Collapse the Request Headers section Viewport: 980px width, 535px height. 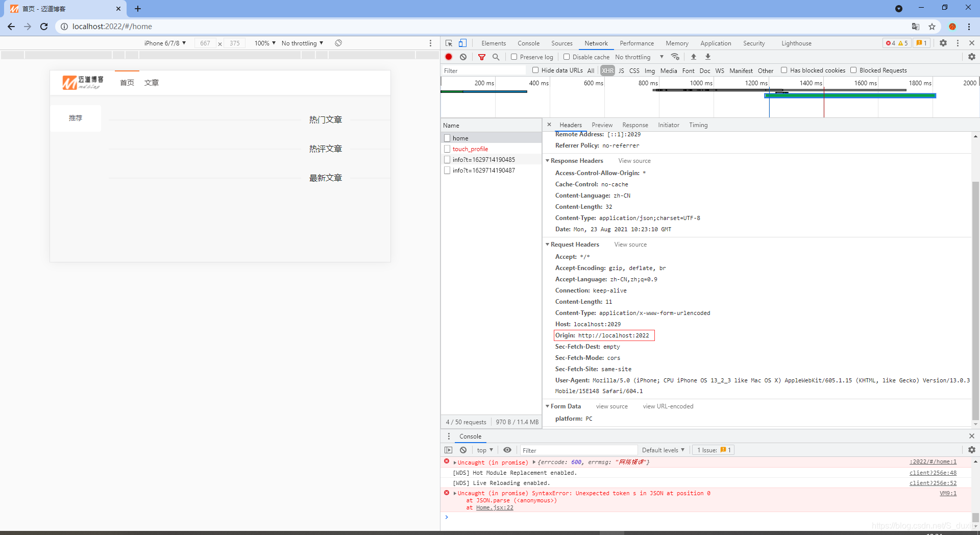(548, 245)
